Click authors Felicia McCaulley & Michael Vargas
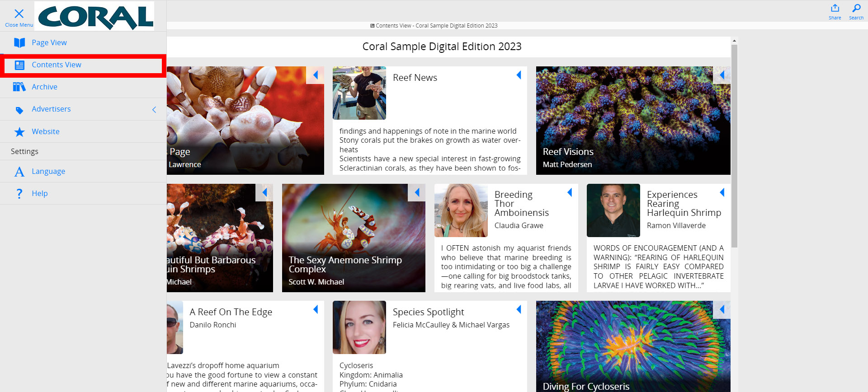Image resolution: width=868 pixels, height=392 pixels. coord(451,325)
